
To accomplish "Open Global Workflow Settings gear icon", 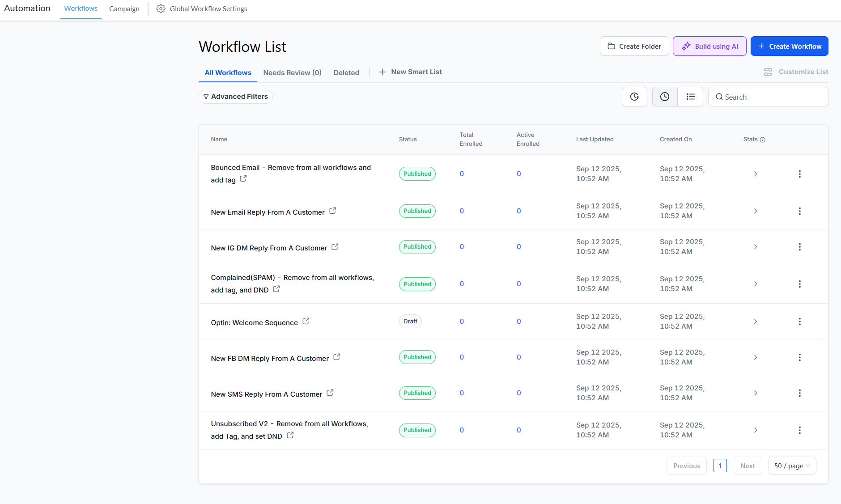I will (161, 9).
